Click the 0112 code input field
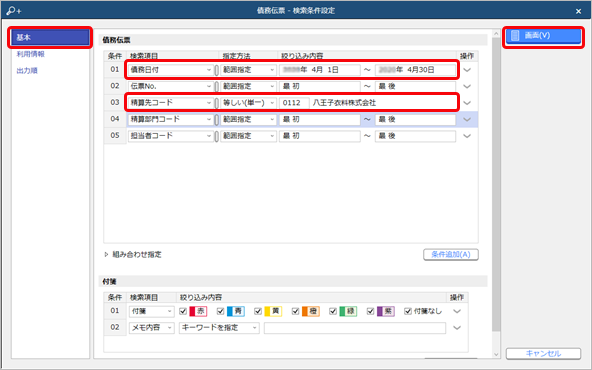Viewport: 592px width, 370px height. 294,103
